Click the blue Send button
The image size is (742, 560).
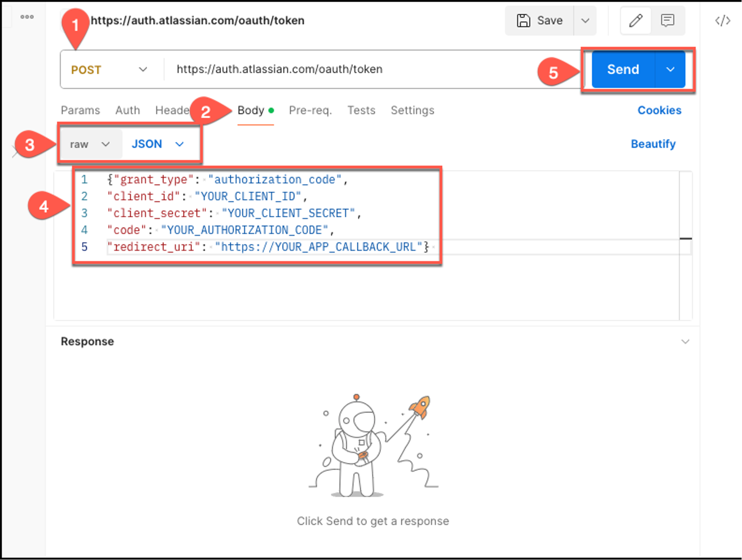coord(623,69)
